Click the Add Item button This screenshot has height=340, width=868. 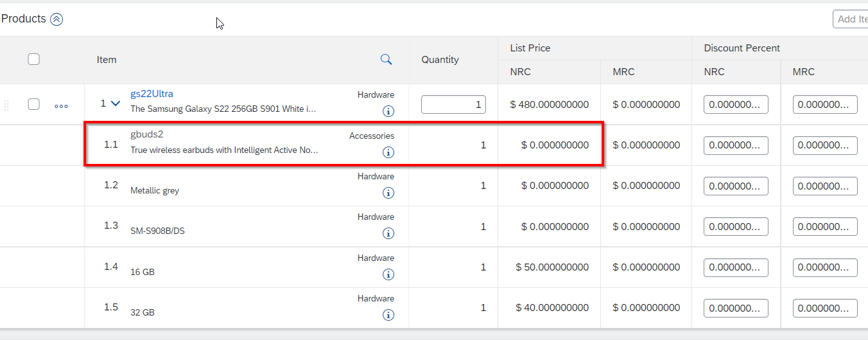point(851,19)
